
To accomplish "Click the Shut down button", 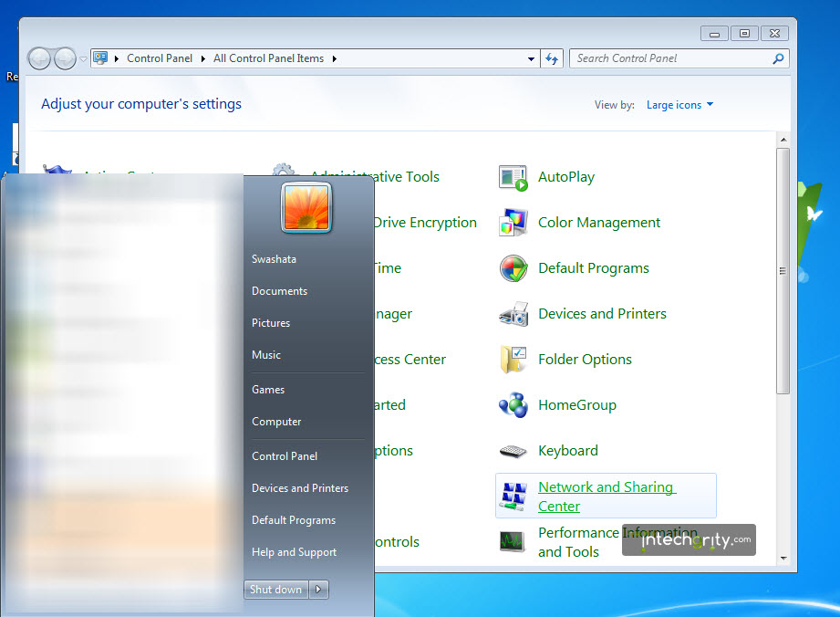I will pyautogui.click(x=275, y=590).
